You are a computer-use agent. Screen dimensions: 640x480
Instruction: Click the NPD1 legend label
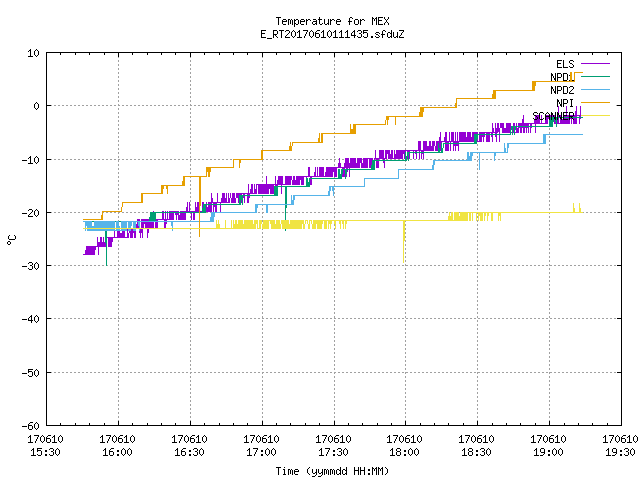point(562,77)
